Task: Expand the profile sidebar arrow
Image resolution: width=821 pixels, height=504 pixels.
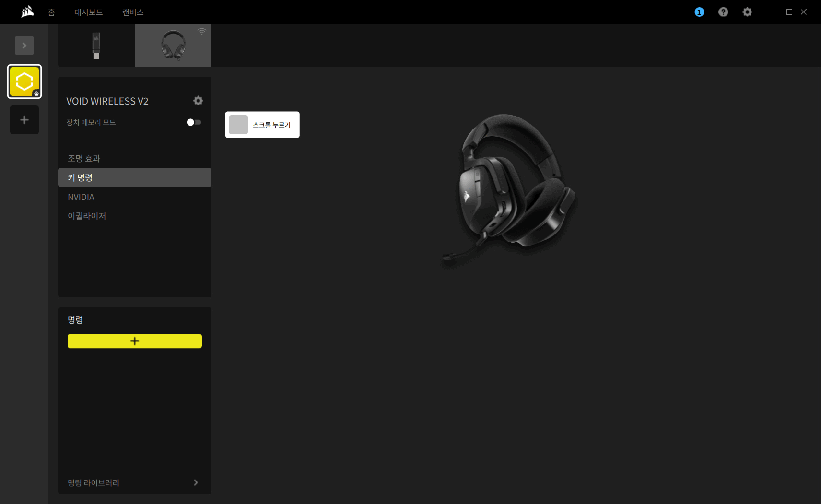Action: pos(24,46)
